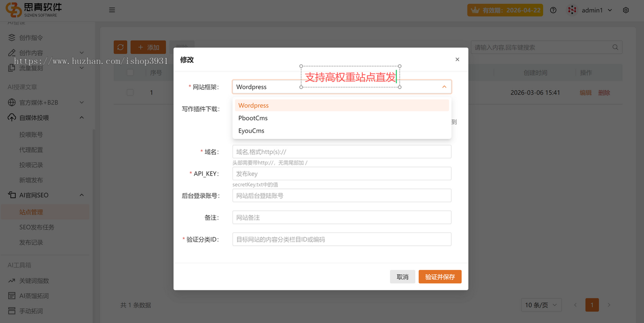Click the 后台登录账号 input field
The height and width of the screenshot is (323, 644).
(x=342, y=195)
